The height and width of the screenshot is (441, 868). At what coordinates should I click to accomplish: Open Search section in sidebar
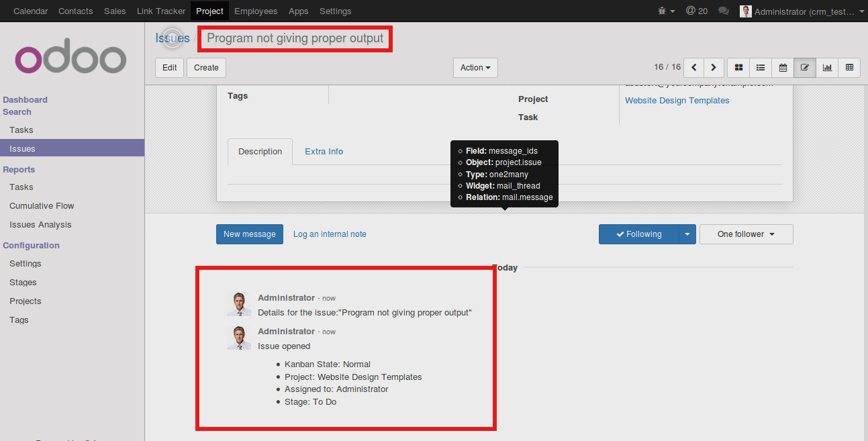pos(17,112)
